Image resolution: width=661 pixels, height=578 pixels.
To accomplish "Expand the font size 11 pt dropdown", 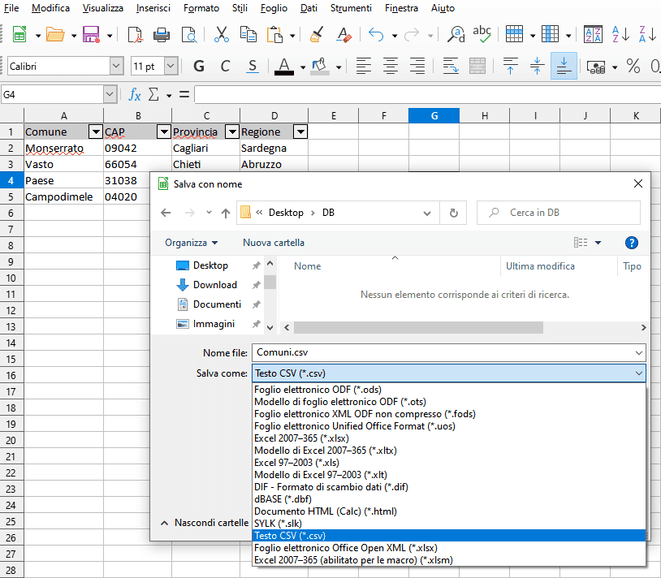I will pos(171,67).
